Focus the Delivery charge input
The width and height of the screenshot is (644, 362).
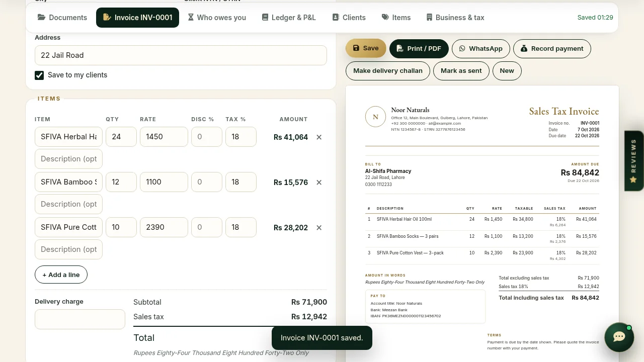tap(80, 319)
